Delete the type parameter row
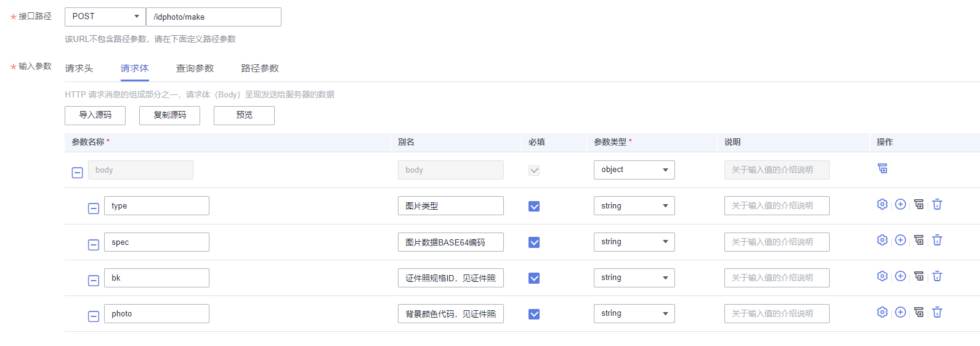The height and width of the screenshot is (346, 980). tap(937, 204)
